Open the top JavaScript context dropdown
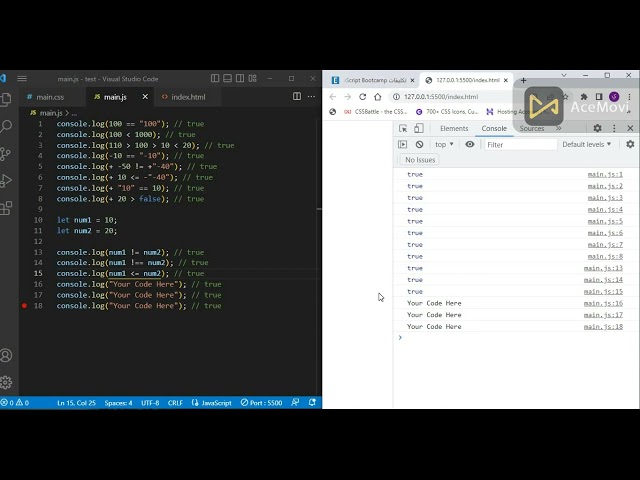The image size is (640, 480). 444,144
